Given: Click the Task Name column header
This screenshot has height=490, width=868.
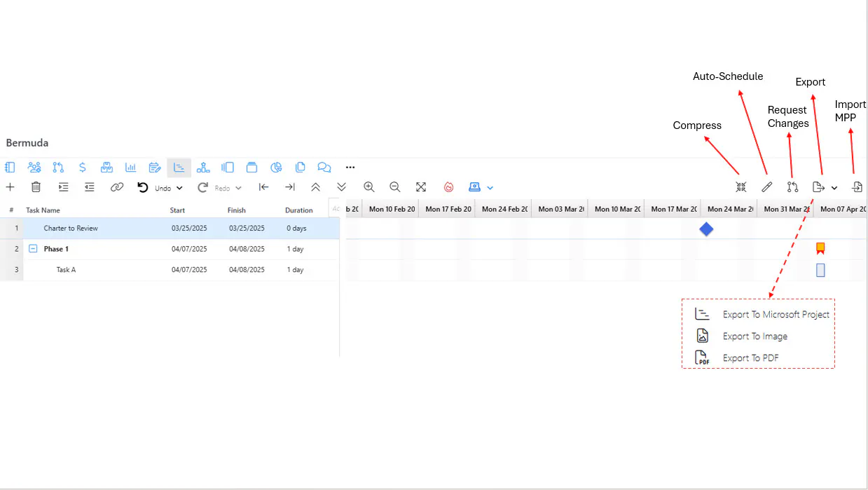Looking at the screenshot, I should click(x=43, y=210).
